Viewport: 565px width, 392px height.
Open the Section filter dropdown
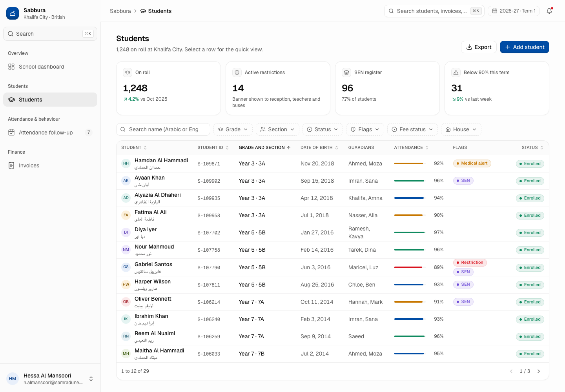277,129
